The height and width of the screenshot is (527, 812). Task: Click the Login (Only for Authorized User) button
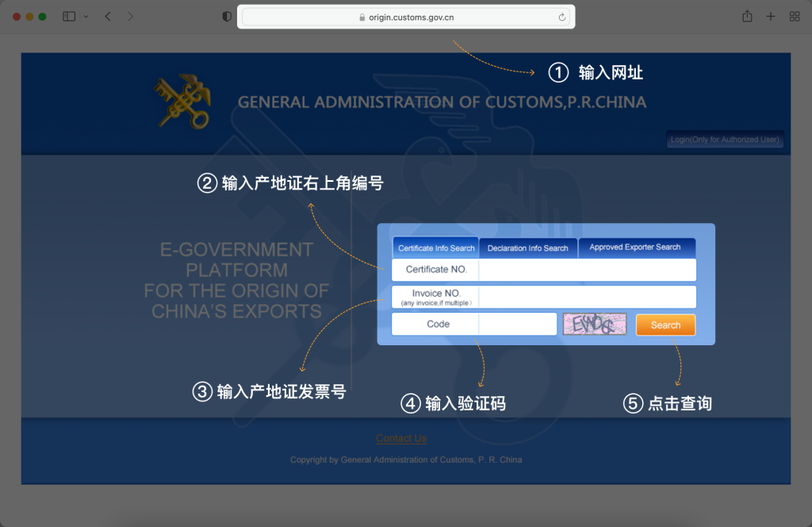tap(725, 140)
